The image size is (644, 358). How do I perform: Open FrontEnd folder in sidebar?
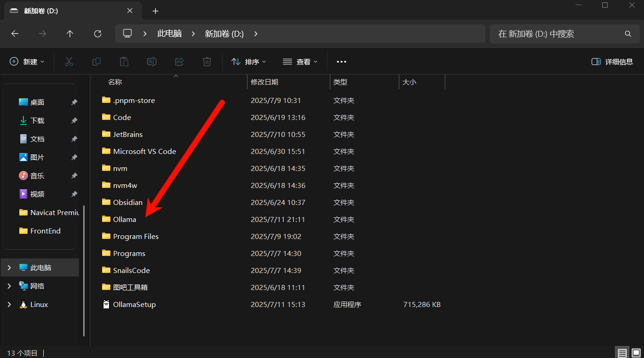point(40,231)
